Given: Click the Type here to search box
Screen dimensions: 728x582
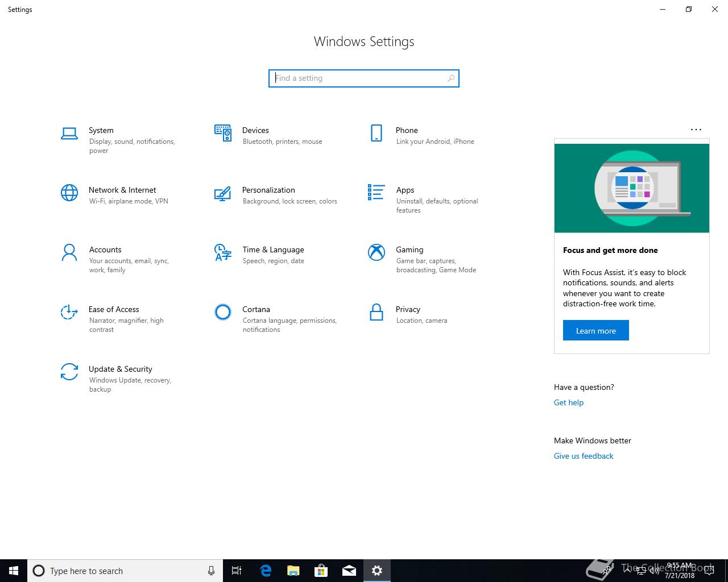Looking at the screenshot, I should [125, 571].
